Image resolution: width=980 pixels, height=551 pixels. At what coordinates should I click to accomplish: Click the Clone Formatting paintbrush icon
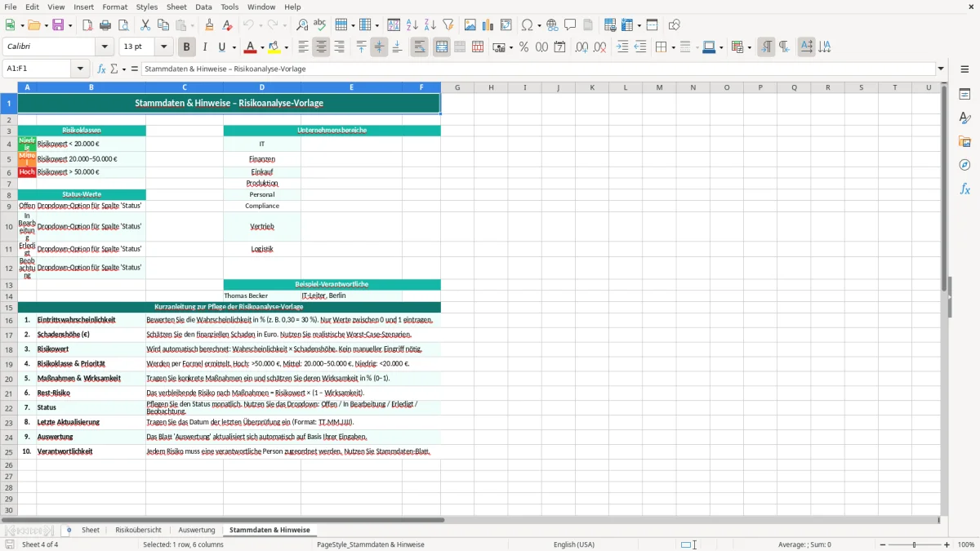[210, 25]
